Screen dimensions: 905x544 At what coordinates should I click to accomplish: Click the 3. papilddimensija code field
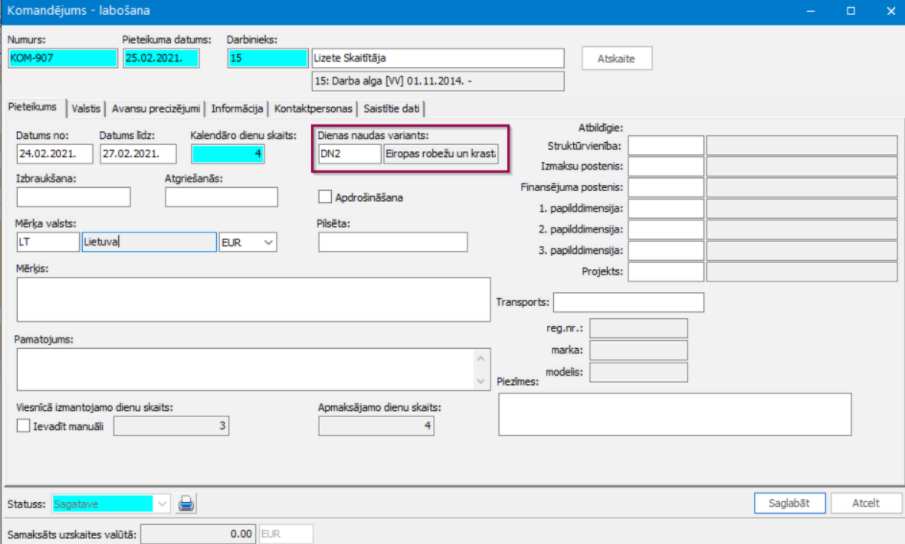click(666, 250)
